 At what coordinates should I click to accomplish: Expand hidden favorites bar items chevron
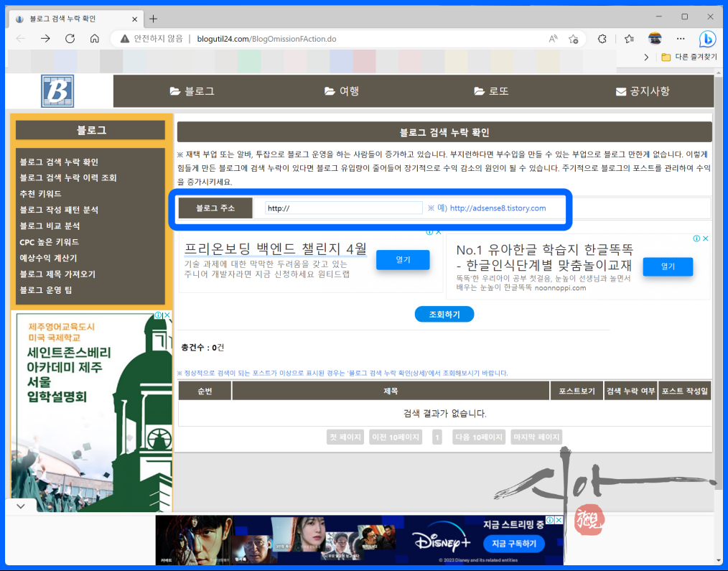tap(646, 57)
